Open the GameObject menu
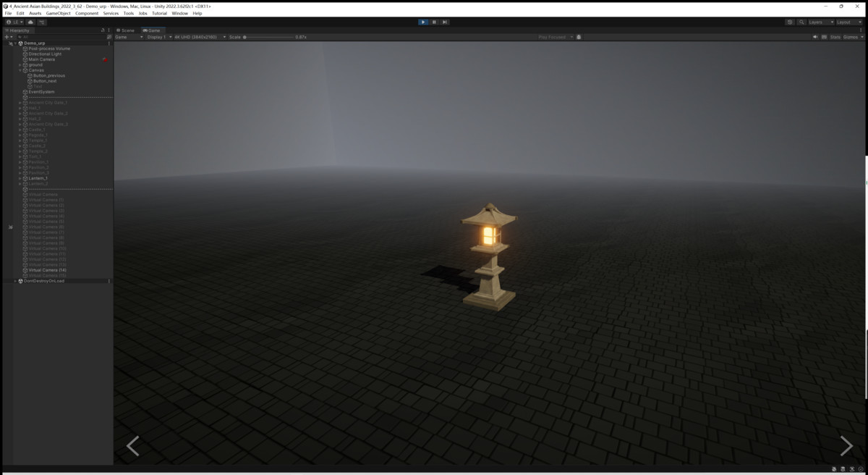Screen dimensions: 868x475 point(58,13)
